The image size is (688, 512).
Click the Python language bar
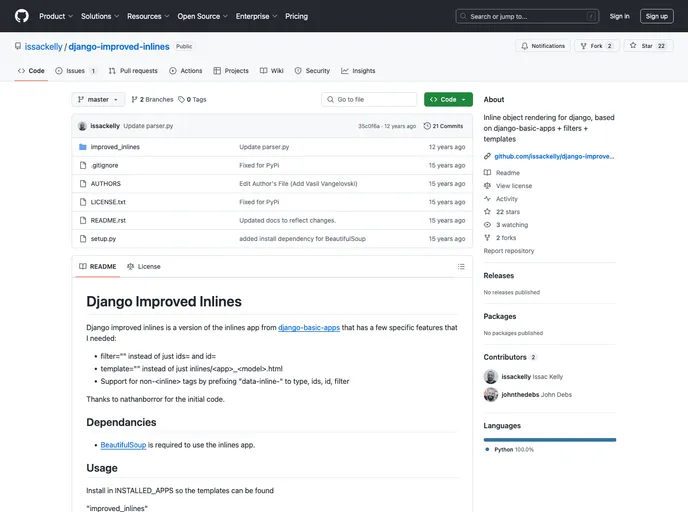[x=550, y=440]
